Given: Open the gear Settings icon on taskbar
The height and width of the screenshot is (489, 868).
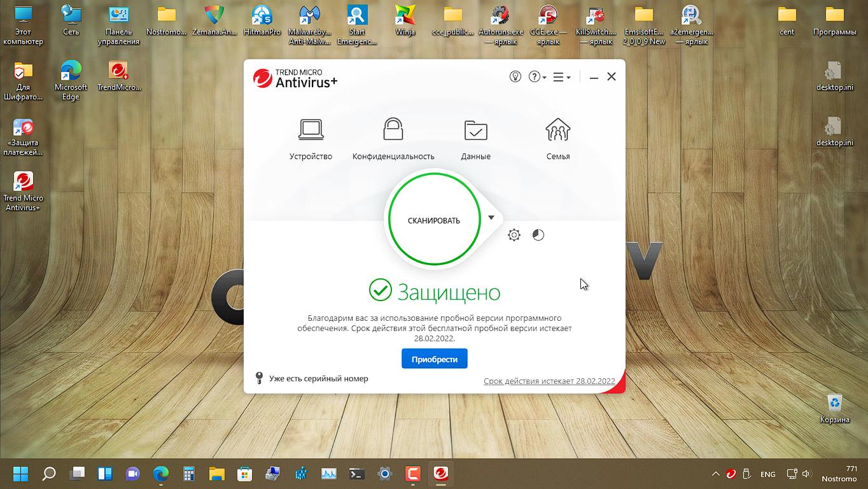Looking at the screenshot, I should coord(385,474).
